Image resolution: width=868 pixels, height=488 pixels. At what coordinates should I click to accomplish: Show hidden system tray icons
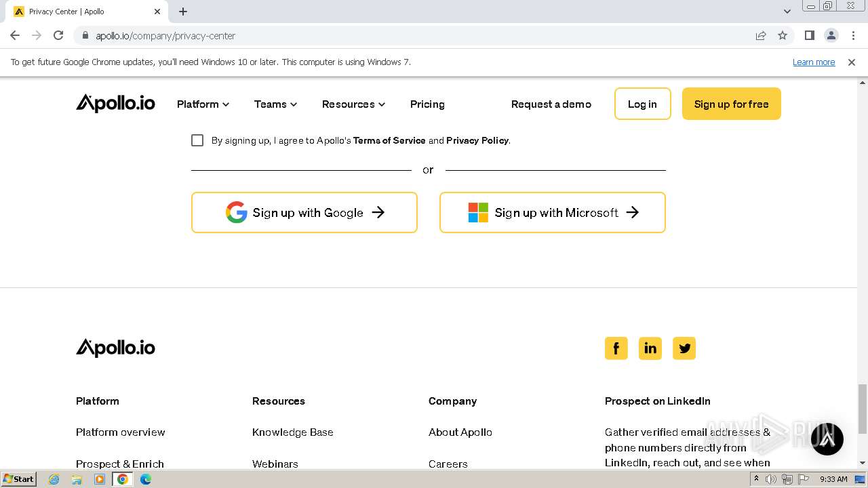[x=756, y=479]
